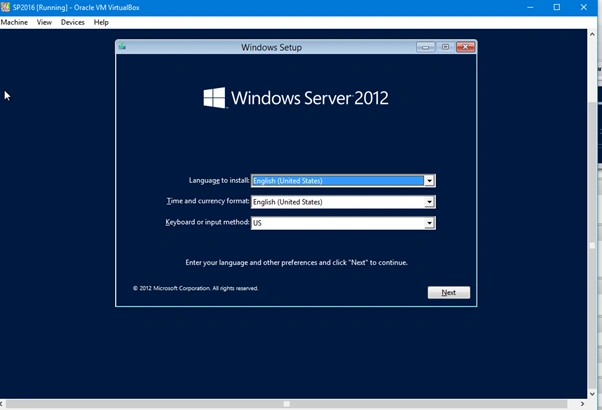The height and width of the screenshot is (410, 602).
Task: Click the Microsoft Corporation copyright text
Action: coord(195,288)
